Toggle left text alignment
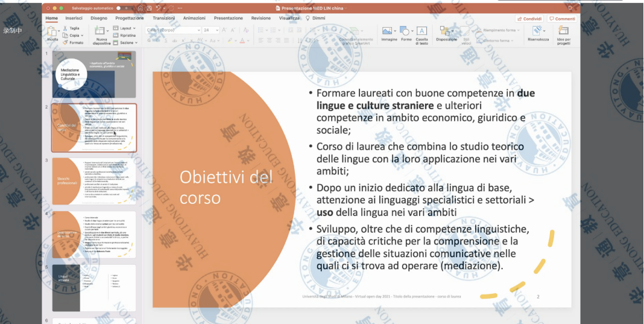The width and height of the screenshot is (644, 324). coord(260,40)
